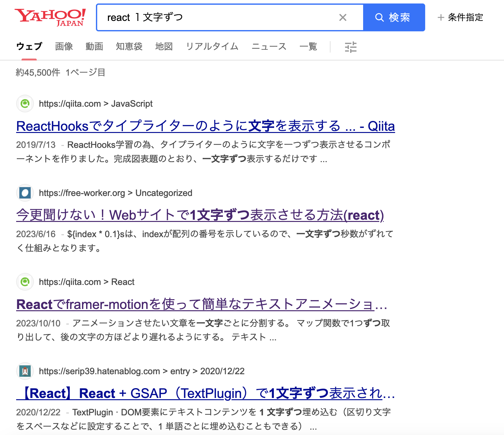The image size is (504, 435).
Task: Open the 地図 tab
Action: click(x=164, y=47)
